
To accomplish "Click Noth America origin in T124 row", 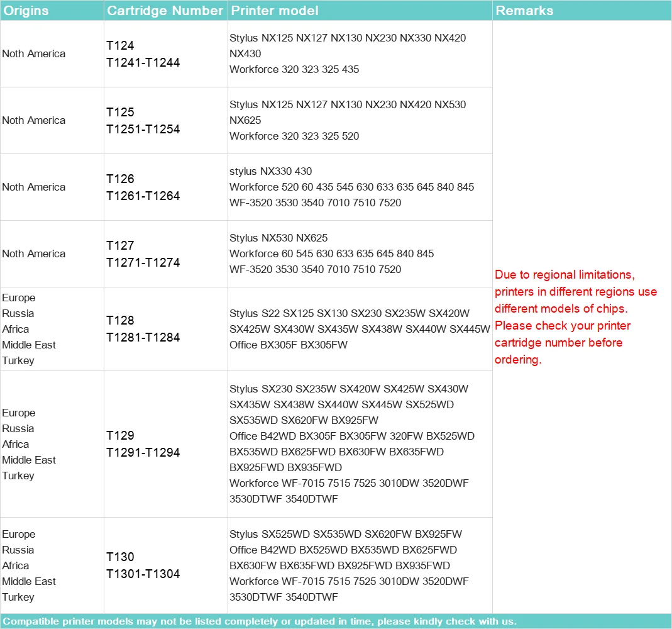I will coord(34,54).
